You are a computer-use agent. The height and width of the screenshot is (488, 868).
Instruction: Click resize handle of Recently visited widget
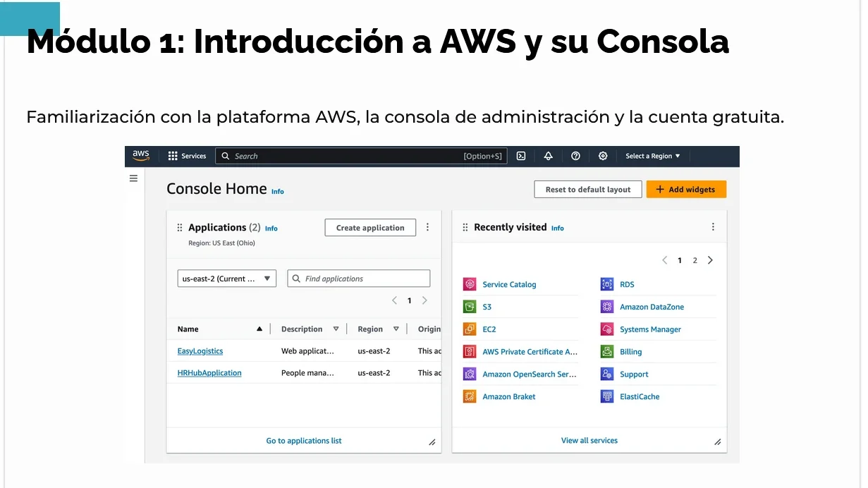[718, 442]
